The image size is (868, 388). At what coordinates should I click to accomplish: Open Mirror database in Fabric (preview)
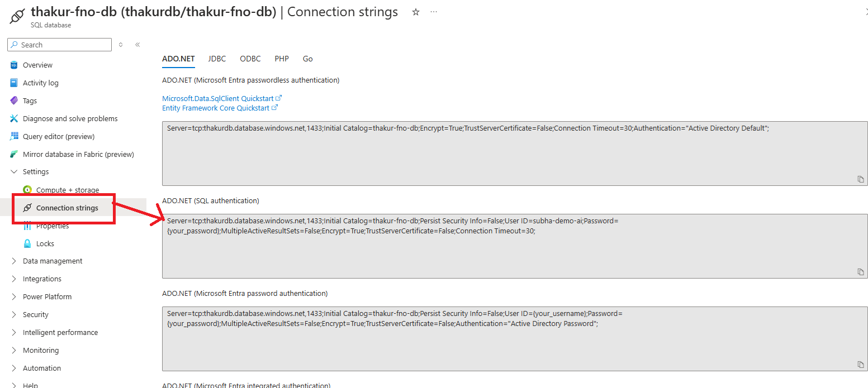[x=78, y=155]
